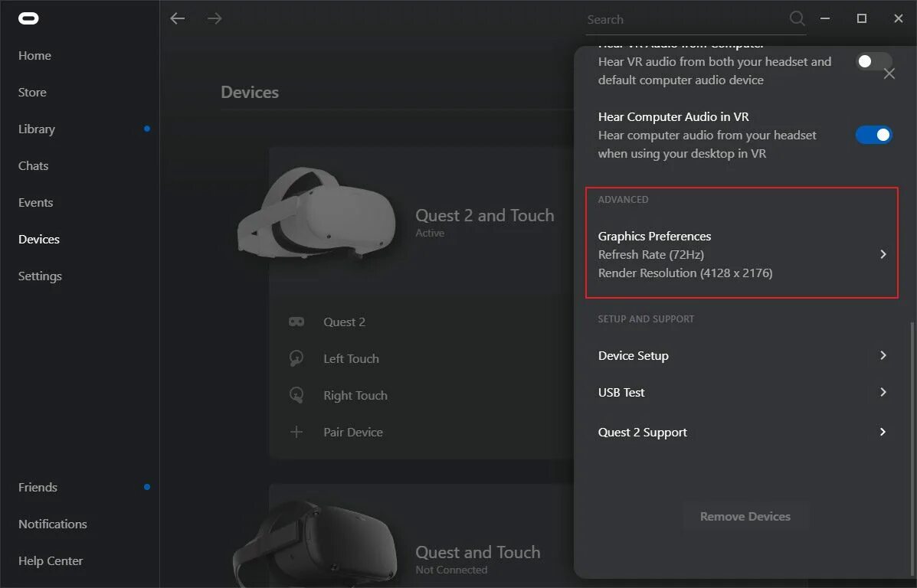Viewport: 917px width, 588px height.
Task: Open Device Setup chevron
Action: 883,355
